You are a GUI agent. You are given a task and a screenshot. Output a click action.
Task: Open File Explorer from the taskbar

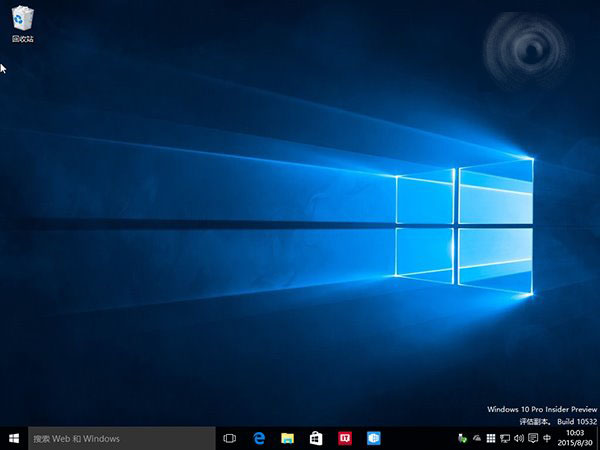click(x=287, y=438)
